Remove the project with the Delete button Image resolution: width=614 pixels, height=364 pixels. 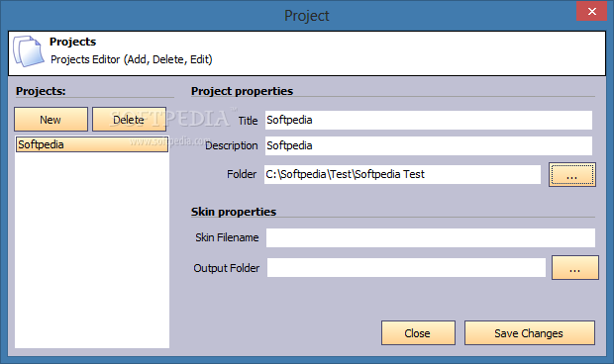click(x=129, y=120)
